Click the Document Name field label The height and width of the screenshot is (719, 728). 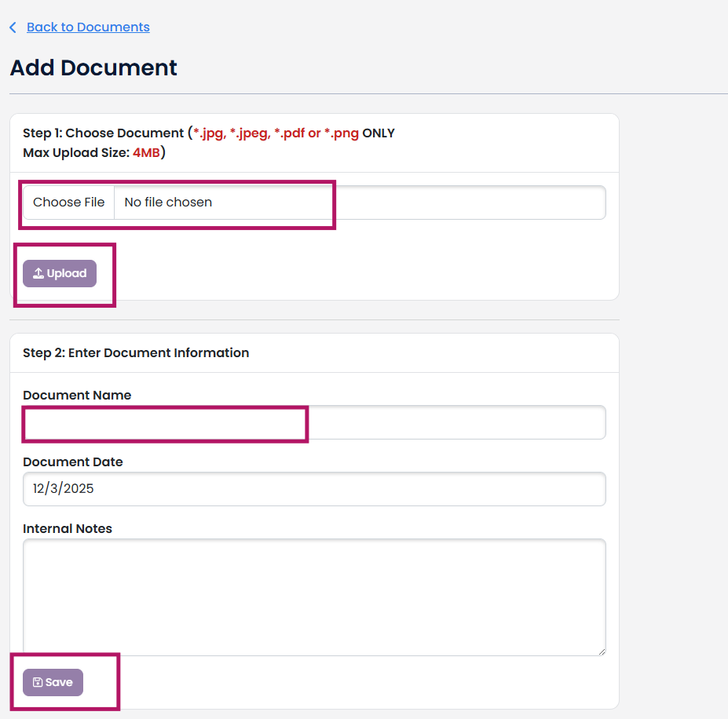(77, 396)
